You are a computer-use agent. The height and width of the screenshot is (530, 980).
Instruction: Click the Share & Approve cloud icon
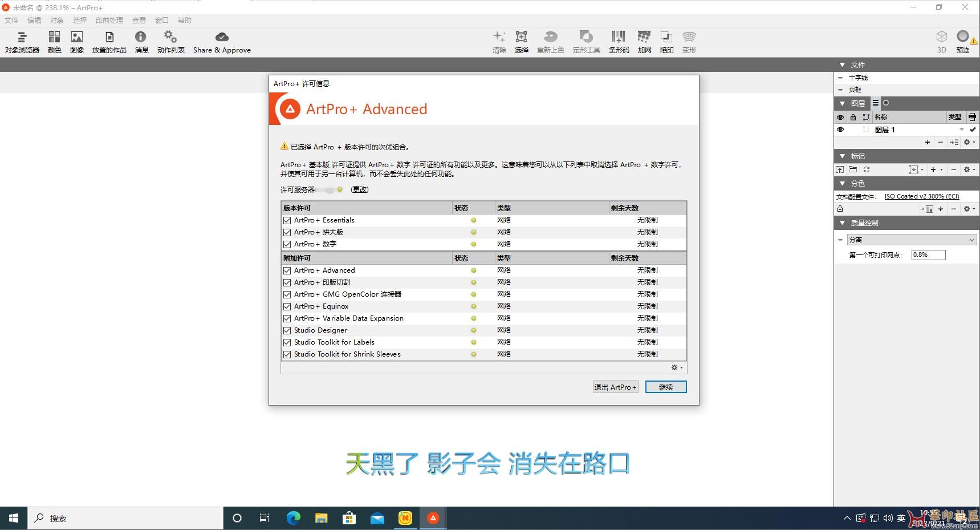(x=222, y=42)
